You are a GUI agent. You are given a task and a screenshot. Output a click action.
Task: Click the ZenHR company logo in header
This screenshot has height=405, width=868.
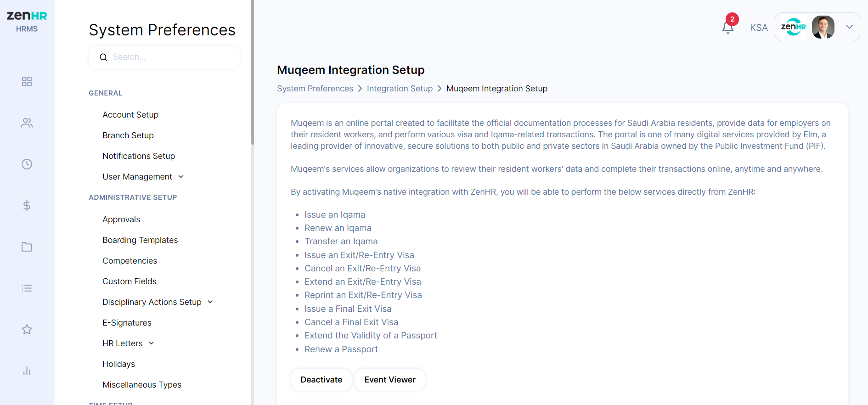tap(793, 27)
